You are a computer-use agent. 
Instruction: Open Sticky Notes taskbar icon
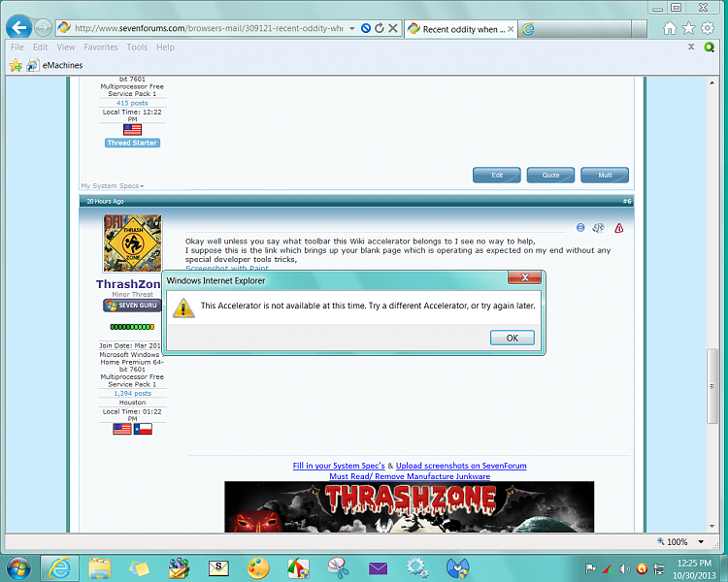[x=139, y=568]
